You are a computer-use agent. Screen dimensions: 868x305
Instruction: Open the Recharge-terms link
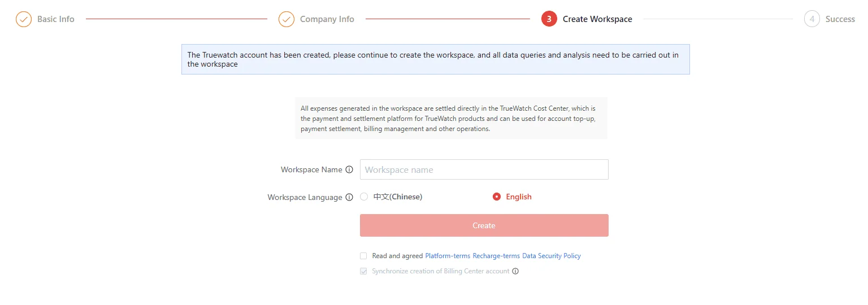click(496, 256)
